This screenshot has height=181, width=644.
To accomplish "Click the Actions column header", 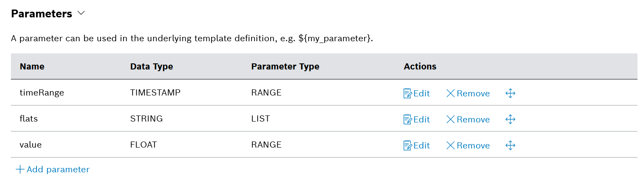I will pyautogui.click(x=420, y=66).
